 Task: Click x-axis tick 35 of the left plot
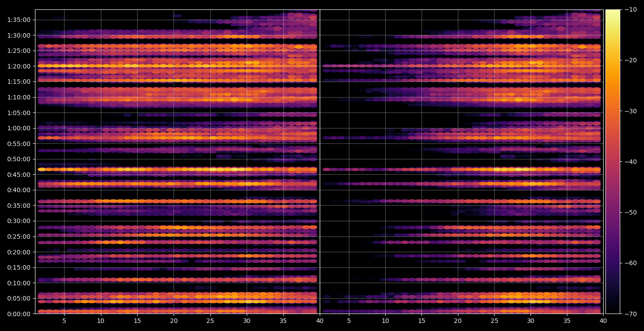coord(283,321)
